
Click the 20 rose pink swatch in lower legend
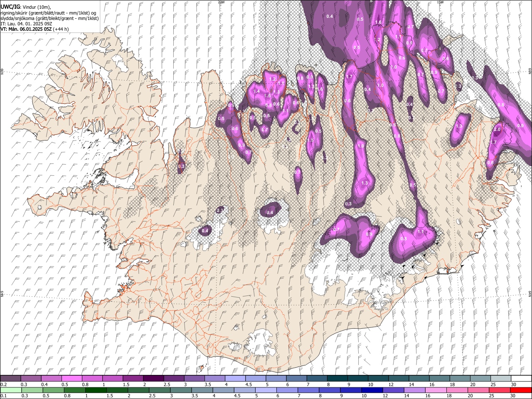click(x=478, y=390)
